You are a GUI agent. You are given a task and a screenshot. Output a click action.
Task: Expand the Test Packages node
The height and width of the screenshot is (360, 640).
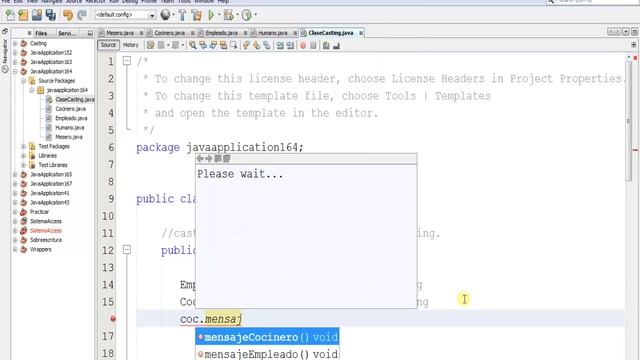coord(23,146)
